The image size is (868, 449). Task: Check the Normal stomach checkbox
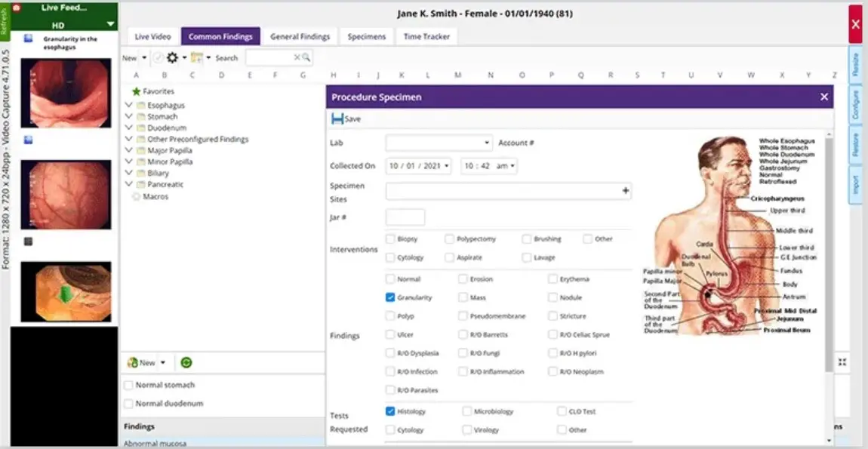pyautogui.click(x=129, y=385)
